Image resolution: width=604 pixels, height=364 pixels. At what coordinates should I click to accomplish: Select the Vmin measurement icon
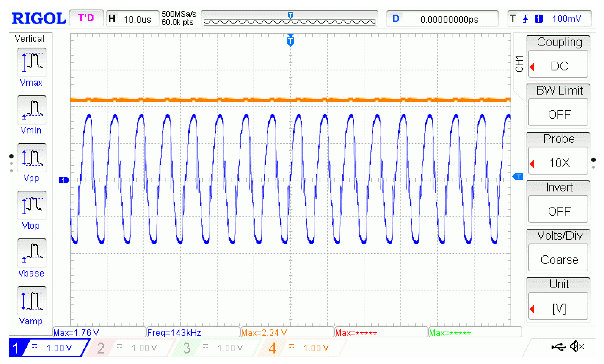(32, 110)
